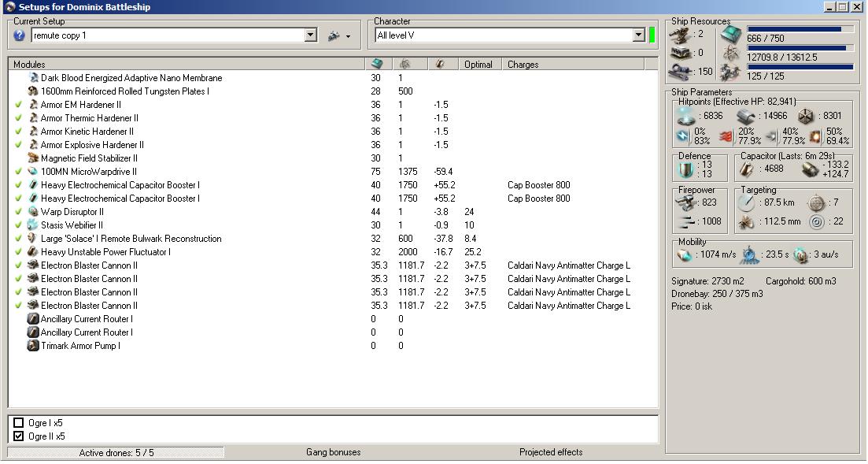Click the CPU usage bar 666 / 750

[x=800, y=29]
